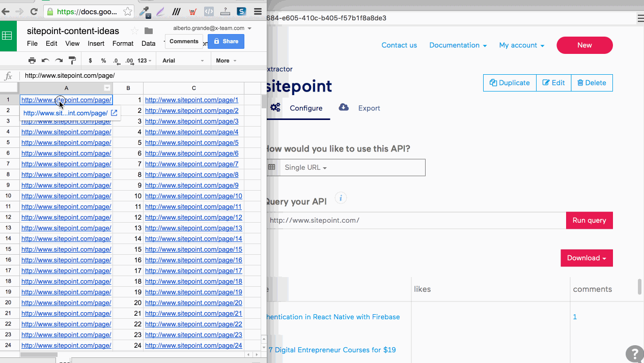Decrease decimal places
This screenshot has height=363, width=644.
116,60
